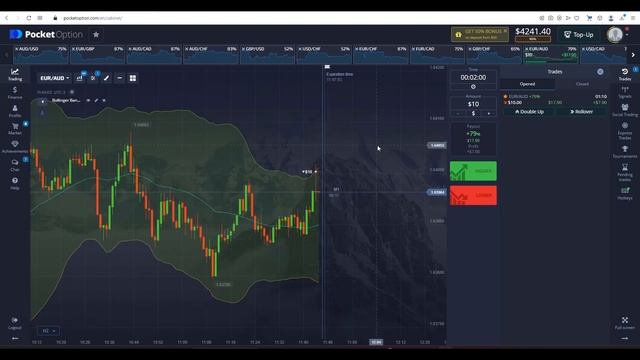Collapse the right sidebar with arrow
The width and height of the screenshot is (640, 360).
[624, 338]
